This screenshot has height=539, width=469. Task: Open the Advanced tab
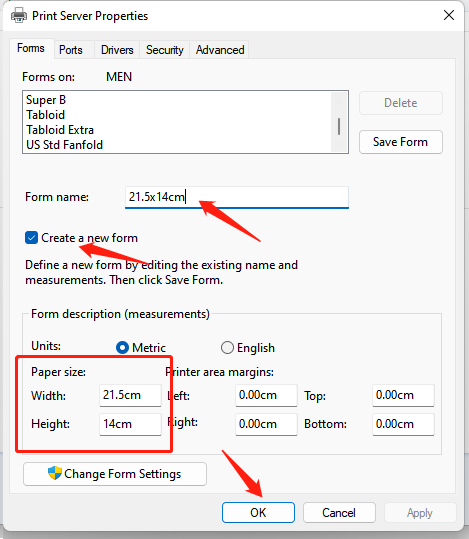coord(220,50)
